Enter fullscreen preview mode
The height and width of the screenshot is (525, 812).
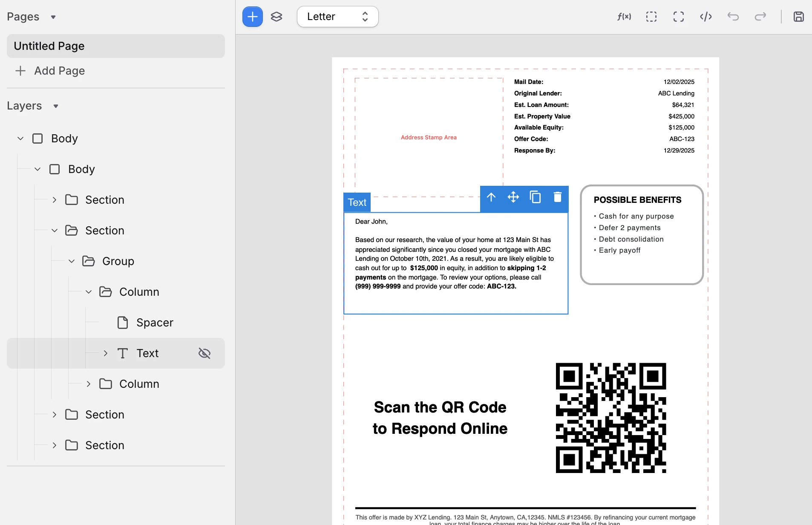[678, 17]
